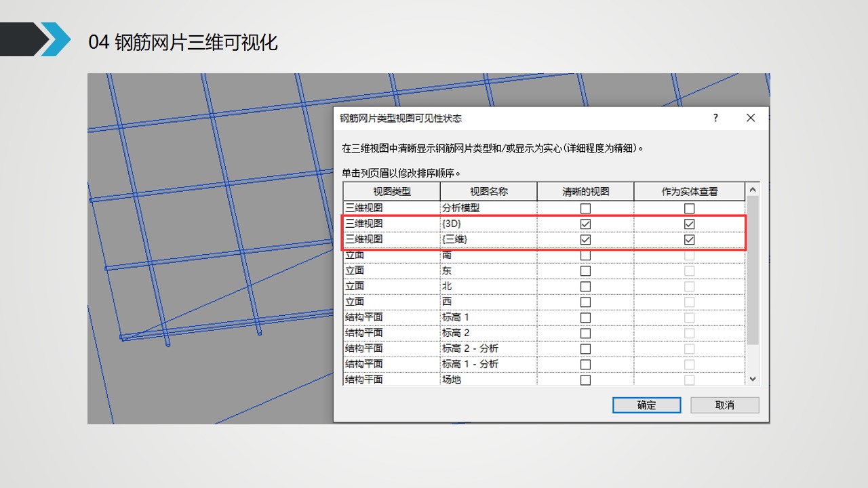Uncheck 清晰的视图 for {3D} view
This screenshot has height=488, width=868.
pos(586,224)
